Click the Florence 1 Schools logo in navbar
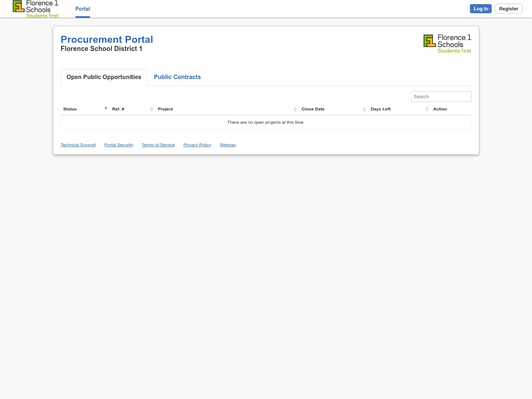Viewport: 532px width, 399px height. point(35,9)
